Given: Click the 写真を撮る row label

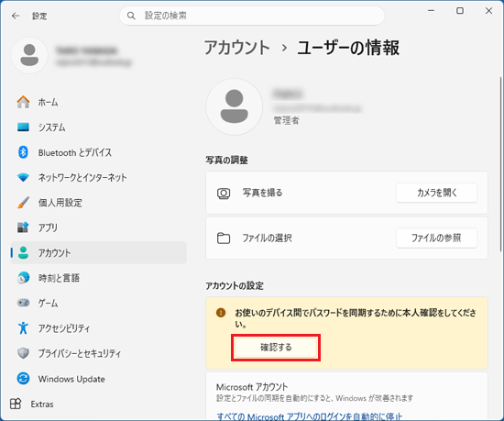Looking at the screenshot, I should [x=262, y=193].
